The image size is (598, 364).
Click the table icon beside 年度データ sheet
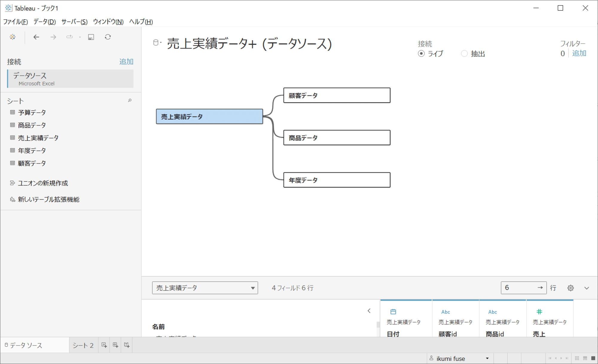click(13, 150)
